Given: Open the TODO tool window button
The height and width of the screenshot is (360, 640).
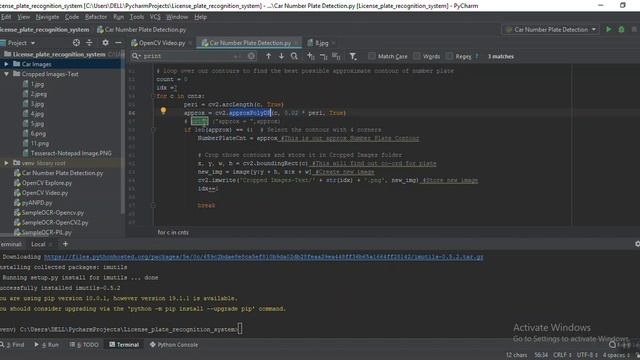Looking at the screenshot, I should pos(84,345).
